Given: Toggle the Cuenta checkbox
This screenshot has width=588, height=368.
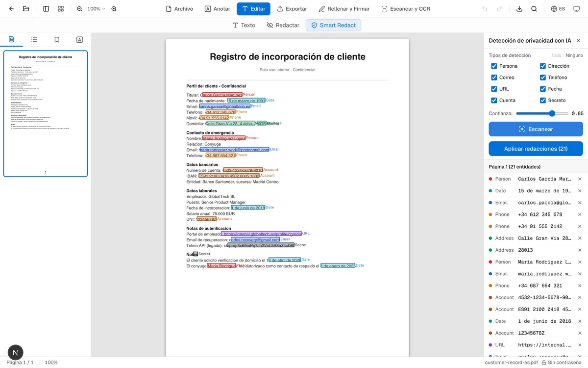Looking at the screenshot, I should 494,100.
